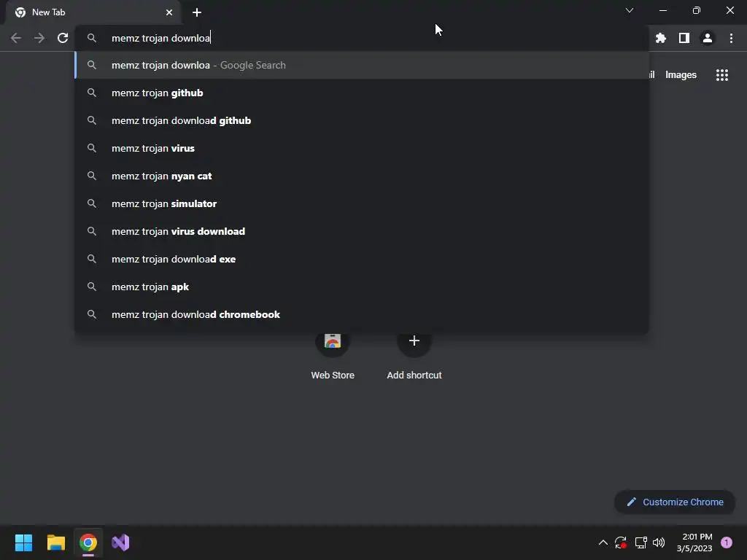Expand the tab search chevron
This screenshot has width=747, height=560.
[630, 10]
